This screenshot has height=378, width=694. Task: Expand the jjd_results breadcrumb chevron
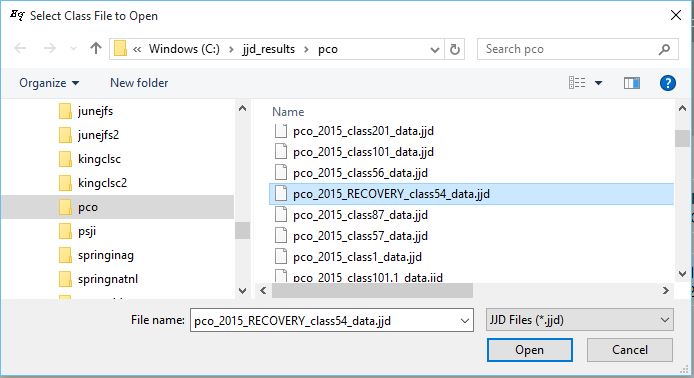tap(306, 49)
